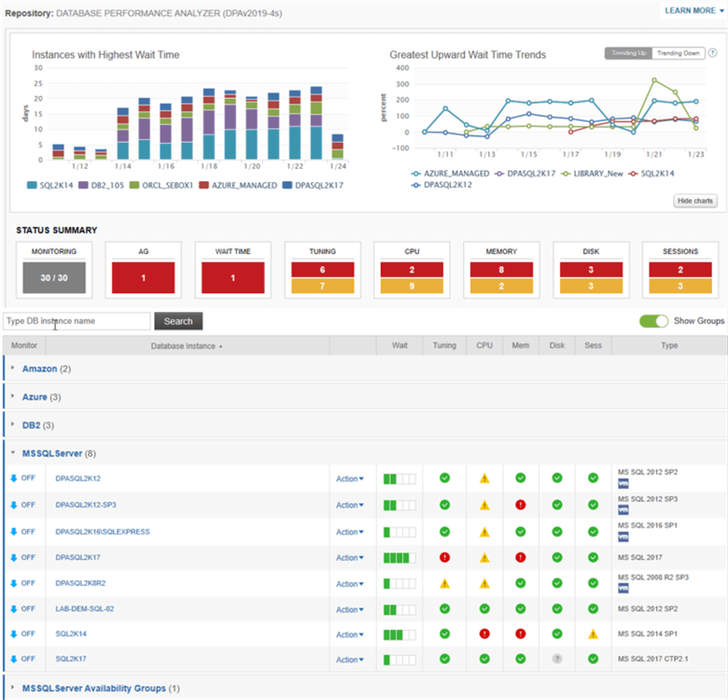This screenshot has width=728, height=700.
Task: Click DPASQL2K12-SP3 memory critical icon
Action: click(x=521, y=505)
